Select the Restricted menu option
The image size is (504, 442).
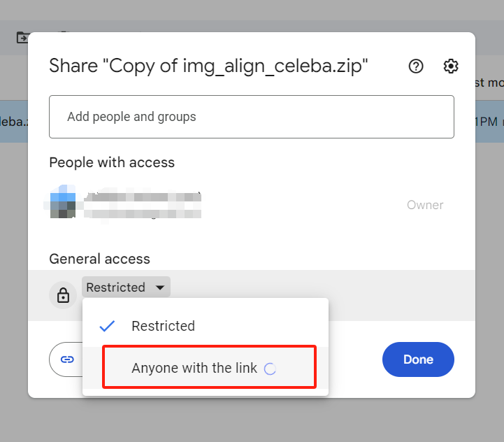(163, 326)
